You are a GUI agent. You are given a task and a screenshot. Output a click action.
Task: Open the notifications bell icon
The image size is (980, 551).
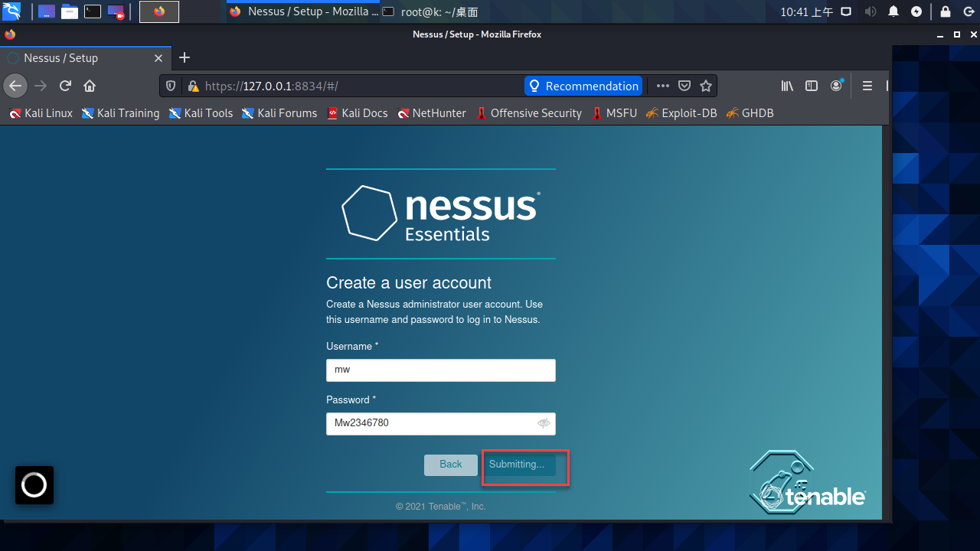[x=893, y=11]
